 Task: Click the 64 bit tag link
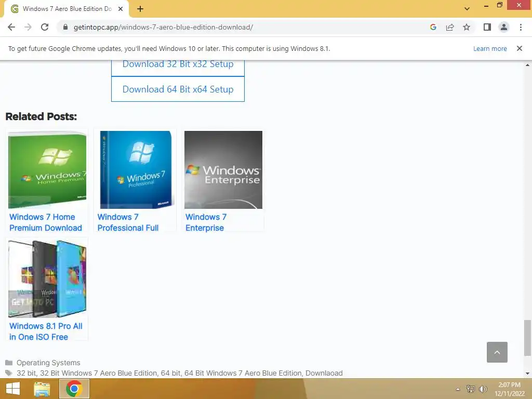point(170,373)
